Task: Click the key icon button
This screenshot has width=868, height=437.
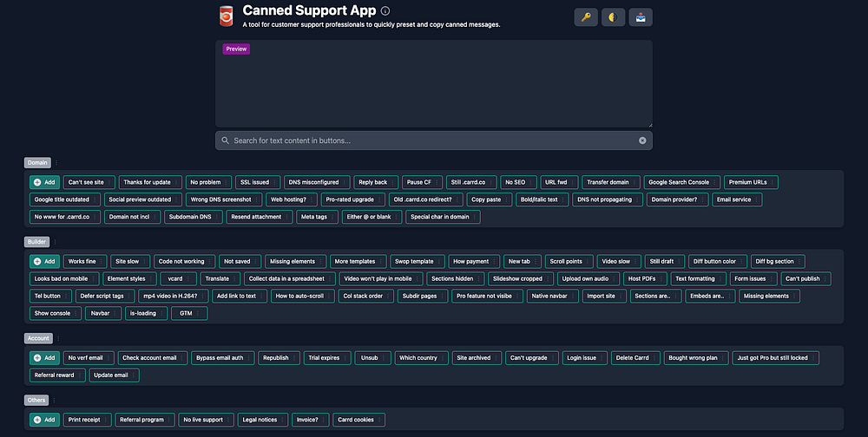Action: tap(586, 17)
